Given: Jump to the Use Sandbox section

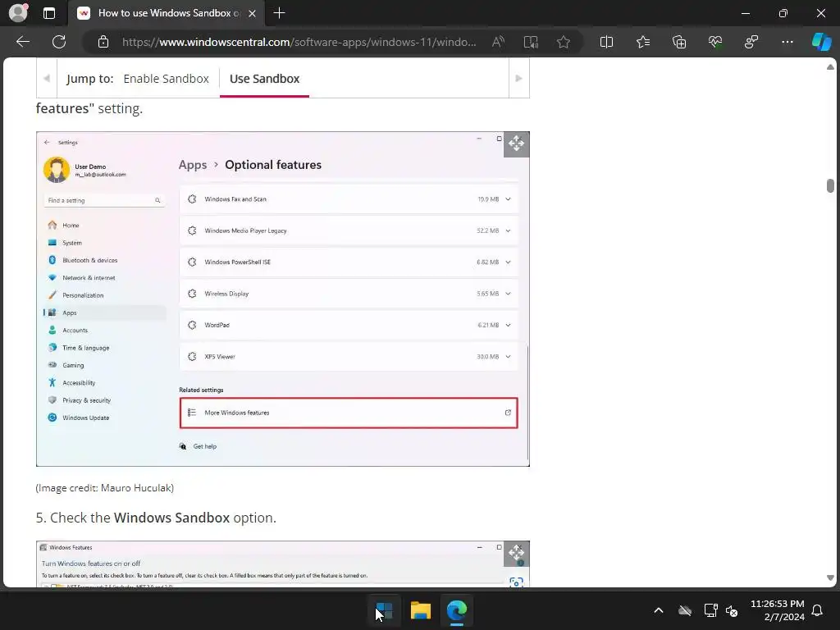Looking at the screenshot, I should pyautogui.click(x=265, y=79).
